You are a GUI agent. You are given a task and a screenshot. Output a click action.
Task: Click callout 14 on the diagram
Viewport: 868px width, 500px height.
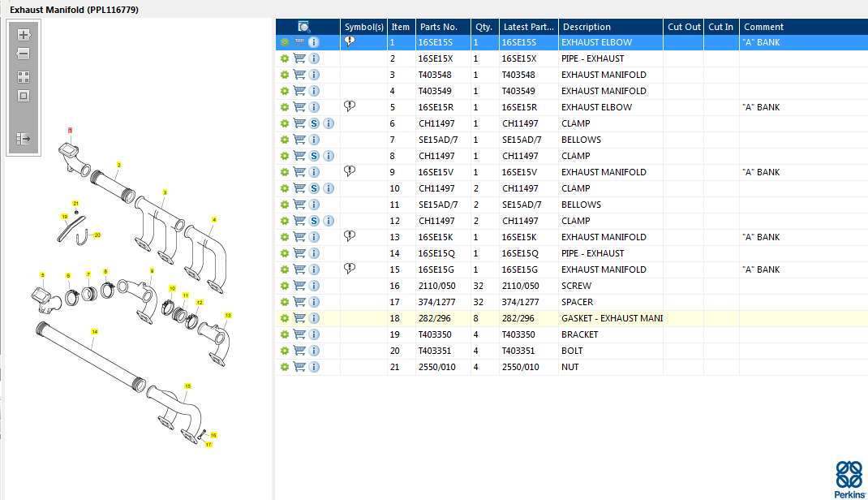click(94, 332)
